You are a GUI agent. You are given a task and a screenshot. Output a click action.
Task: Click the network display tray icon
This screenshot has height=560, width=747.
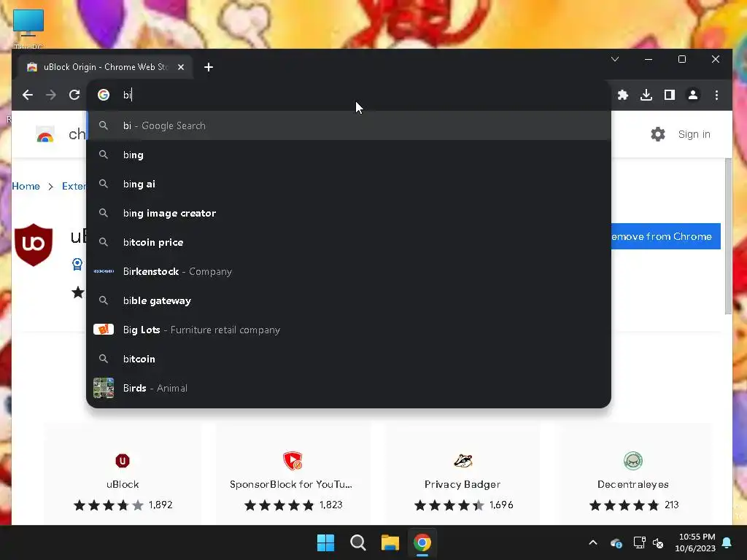point(639,542)
